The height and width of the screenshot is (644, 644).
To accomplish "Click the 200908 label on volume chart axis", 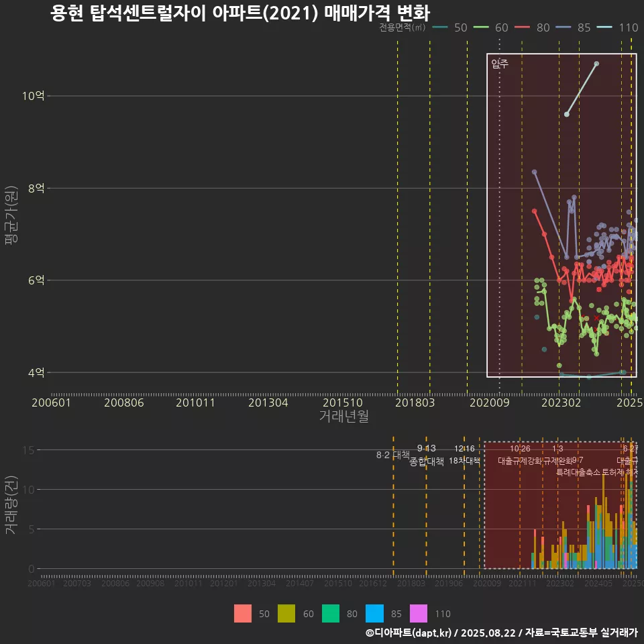I will [150, 583].
